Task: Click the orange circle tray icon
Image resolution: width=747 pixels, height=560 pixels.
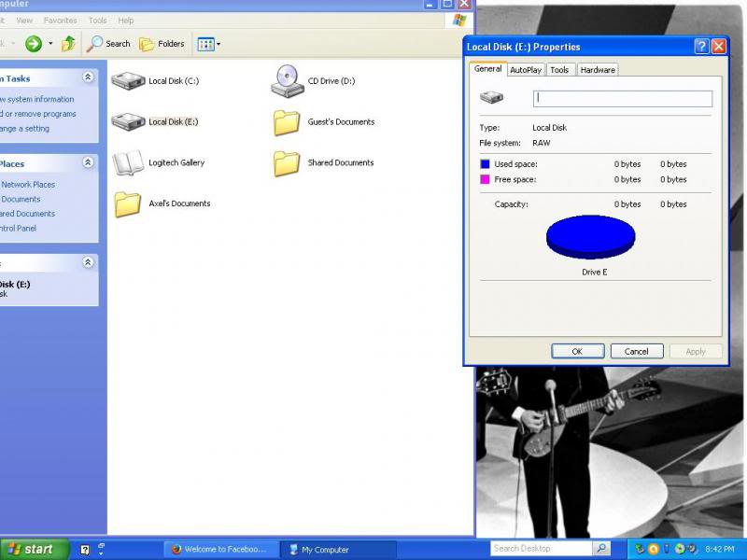Action: (653, 549)
